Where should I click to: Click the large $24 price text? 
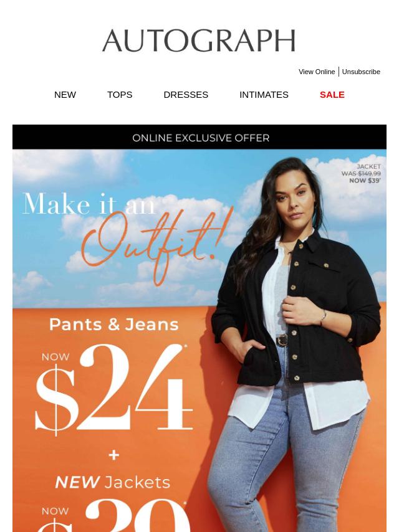click(113, 389)
